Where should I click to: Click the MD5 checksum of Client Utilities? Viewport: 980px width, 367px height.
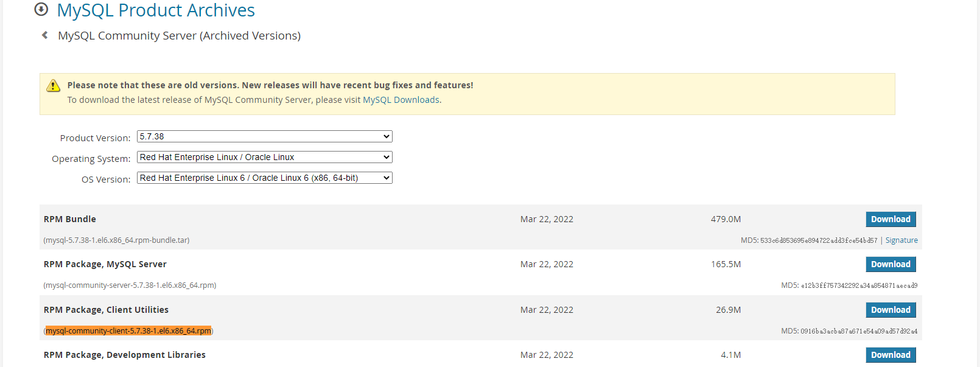(849, 331)
